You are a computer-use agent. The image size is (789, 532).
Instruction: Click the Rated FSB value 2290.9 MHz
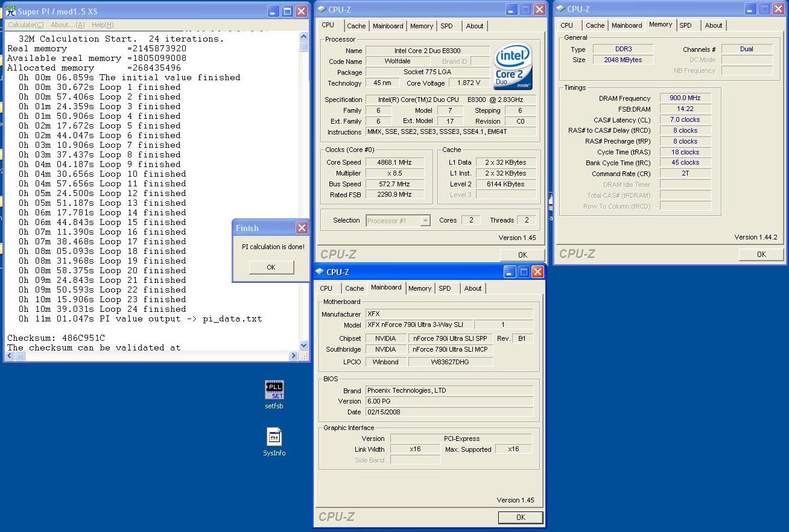tap(394, 195)
